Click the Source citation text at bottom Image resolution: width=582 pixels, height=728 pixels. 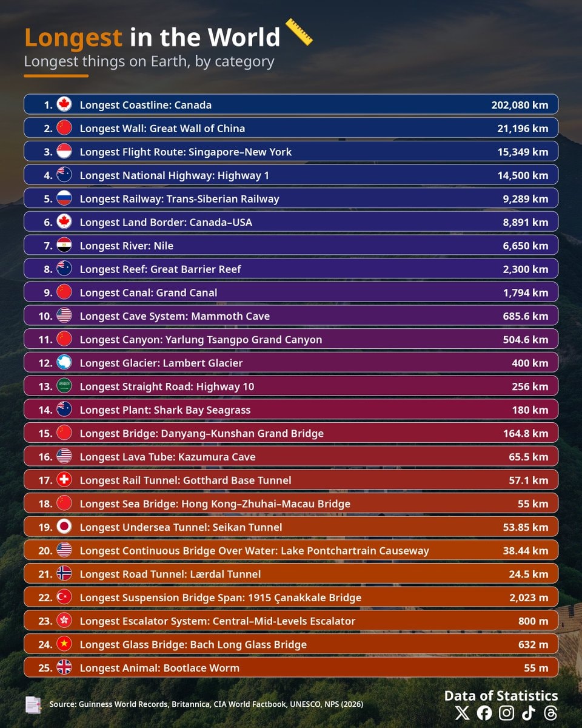coord(206,704)
